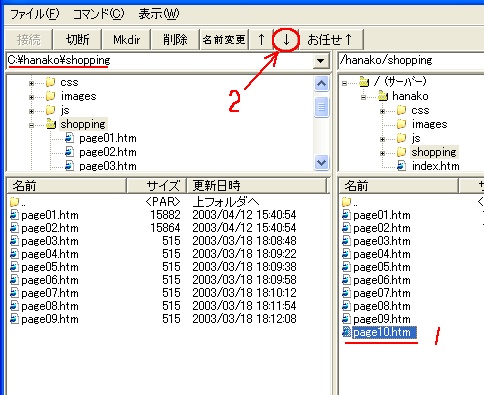The height and width of the screenshot is (395, 484).
Task: Select page05.htm file icon in local list
Action: [14, 267]
